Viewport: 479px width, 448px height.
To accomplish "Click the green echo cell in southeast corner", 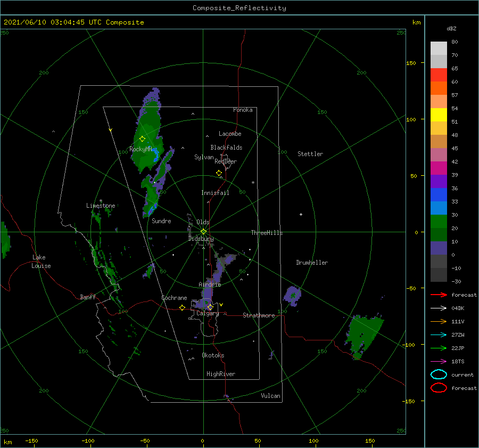I will [364, 336].
